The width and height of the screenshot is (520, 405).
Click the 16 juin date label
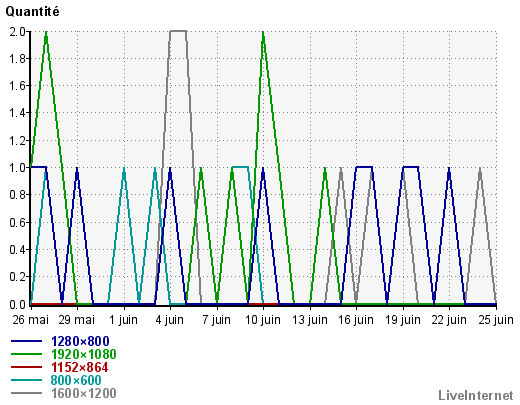click(356, 320)
